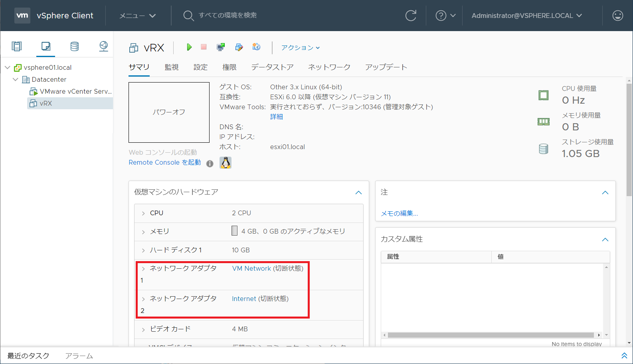633x364 pixels.
Task: Click the Remote Console info icon
Action: (210, 163)
